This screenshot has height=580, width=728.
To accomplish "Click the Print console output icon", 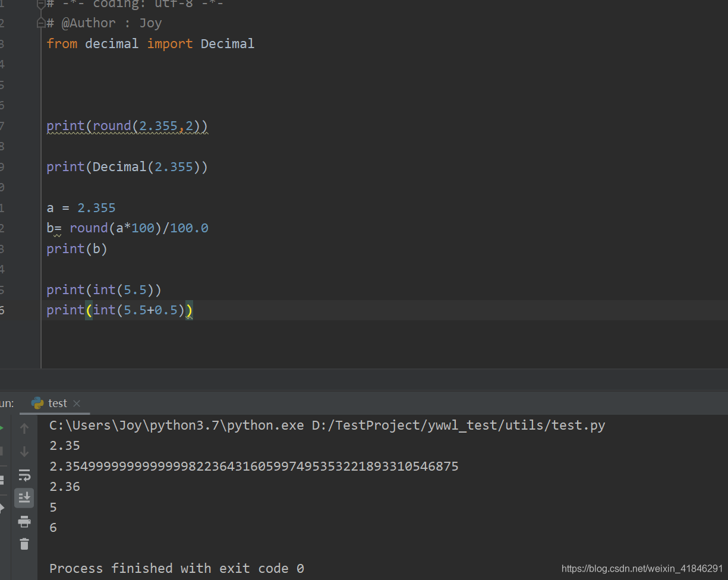I will tap(24, 522).
